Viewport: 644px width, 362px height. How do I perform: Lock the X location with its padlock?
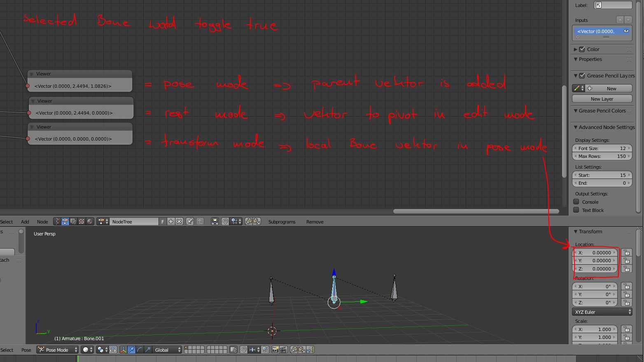pyautogui.click(x=627, y=253)
